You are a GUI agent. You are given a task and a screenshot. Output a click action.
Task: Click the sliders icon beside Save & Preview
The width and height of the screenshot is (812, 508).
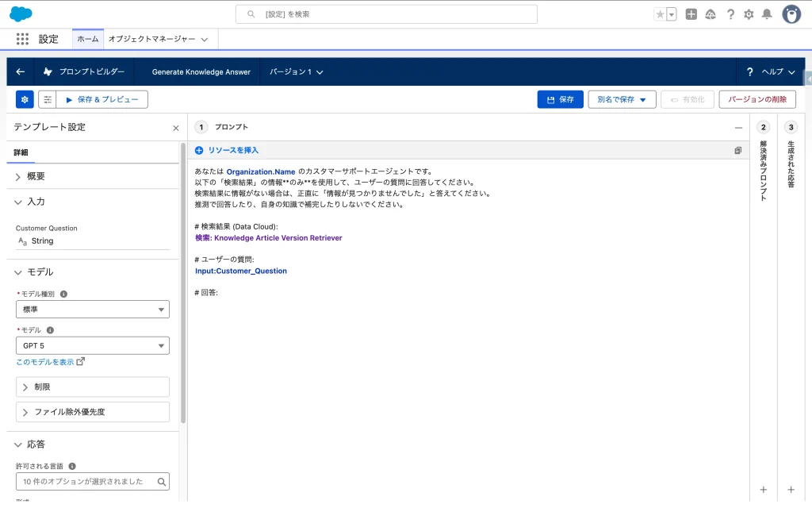[x=48, y=99]
